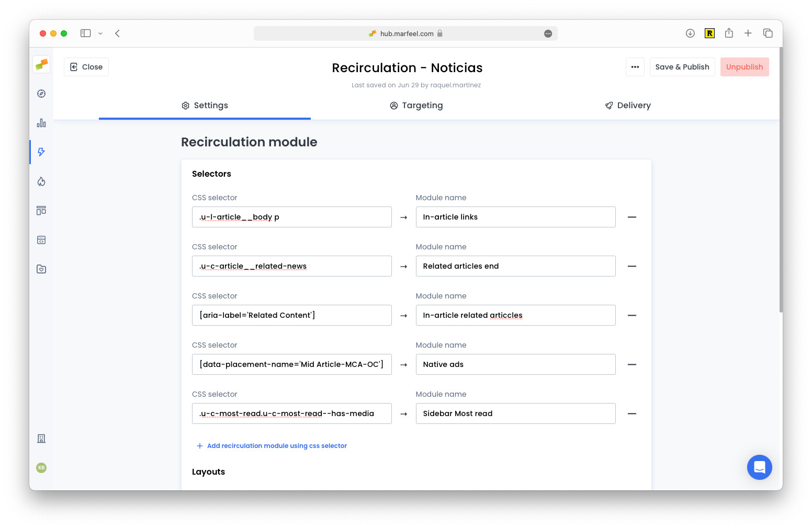The image size is (812, 529).
Task: Open the analytics bar chart icon
Action: click(41, 123)
